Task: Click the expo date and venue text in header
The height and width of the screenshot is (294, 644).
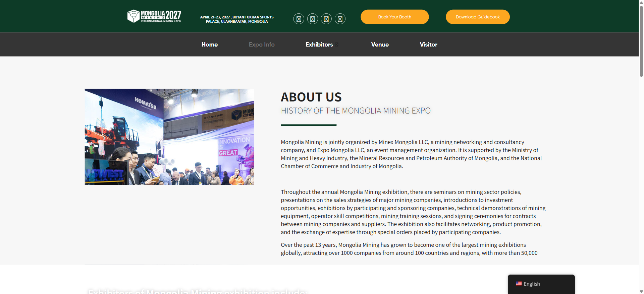Action: coord(237,19)
